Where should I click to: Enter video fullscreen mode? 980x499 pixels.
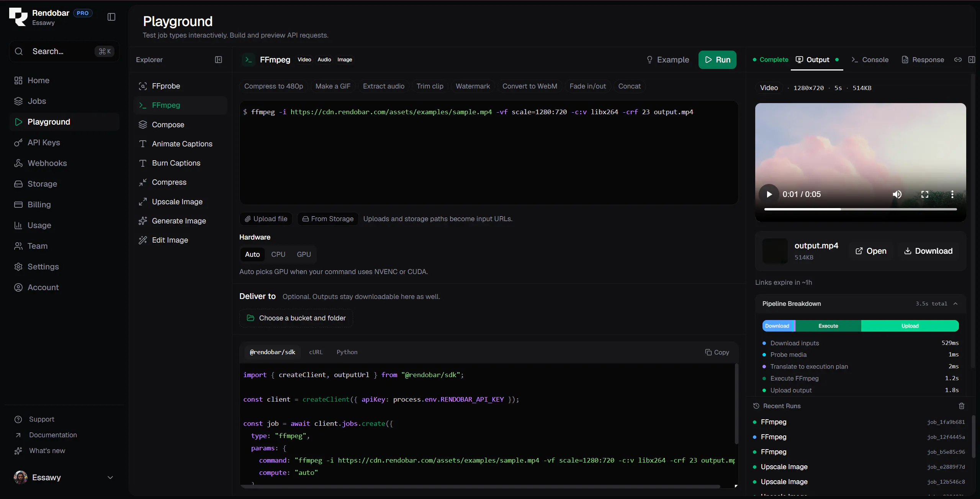click(925, 194)
